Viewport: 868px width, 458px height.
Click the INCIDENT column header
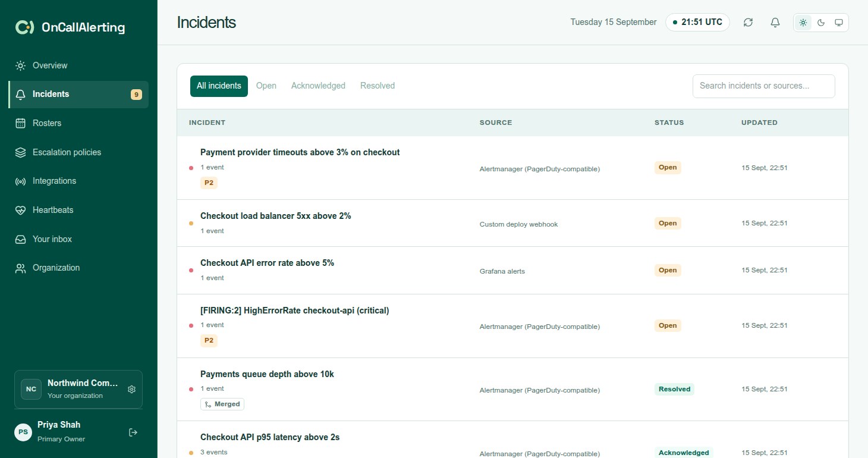tap(207, 123)
